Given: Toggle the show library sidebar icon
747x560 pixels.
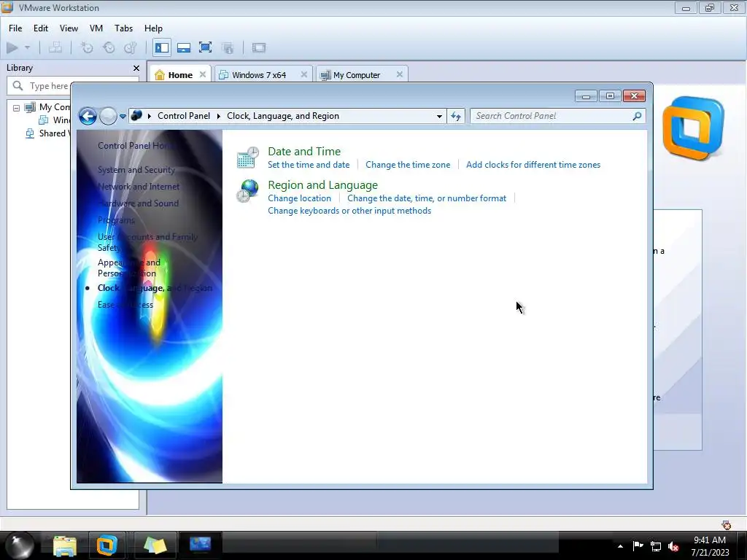Looking at the screenshot, I should (x=162, y=47).
